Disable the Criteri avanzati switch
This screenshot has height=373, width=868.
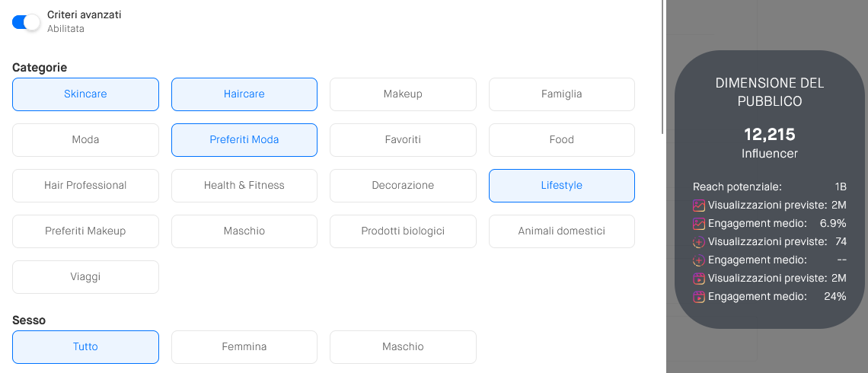(26, 22)
